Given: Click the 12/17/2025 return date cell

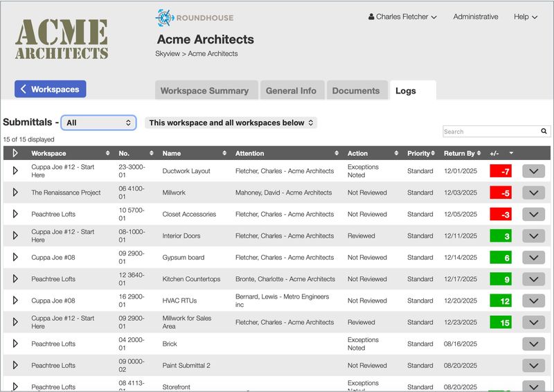Looking at the screenshot, I should (461, 279).
